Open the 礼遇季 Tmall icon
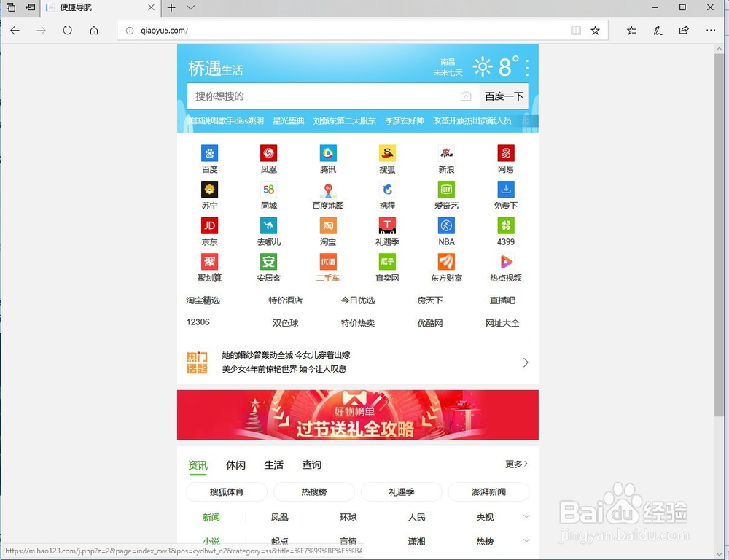 387,225
